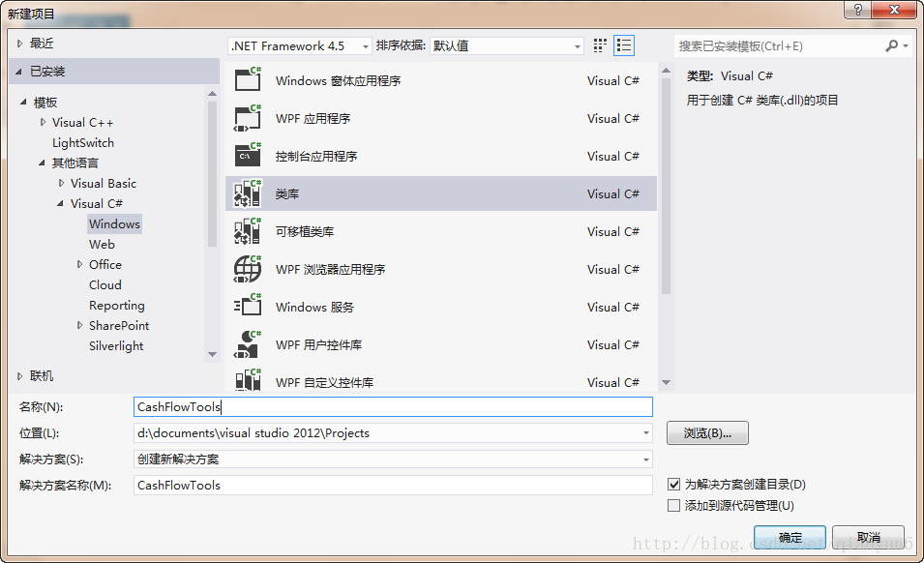The image size is (924, 563).
Task: Select the Windows 服务 template icon
Action: click(x=248, y=307)
